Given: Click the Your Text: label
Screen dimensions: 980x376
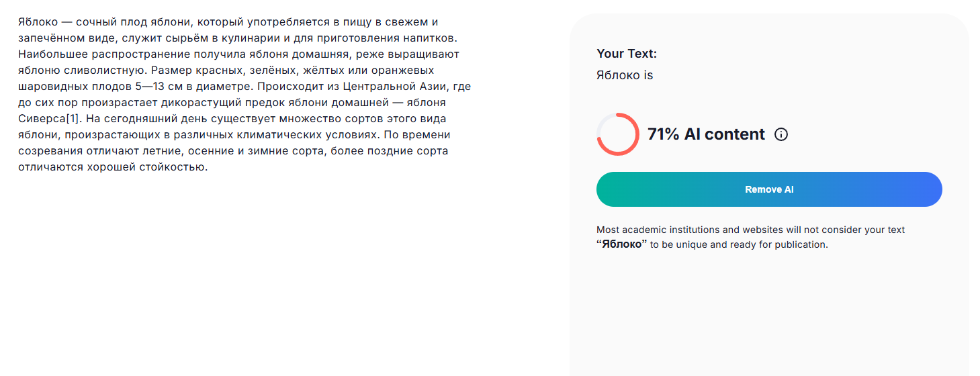Looking at the screenshot, I should pyautogui.click(x=627, y=54).
